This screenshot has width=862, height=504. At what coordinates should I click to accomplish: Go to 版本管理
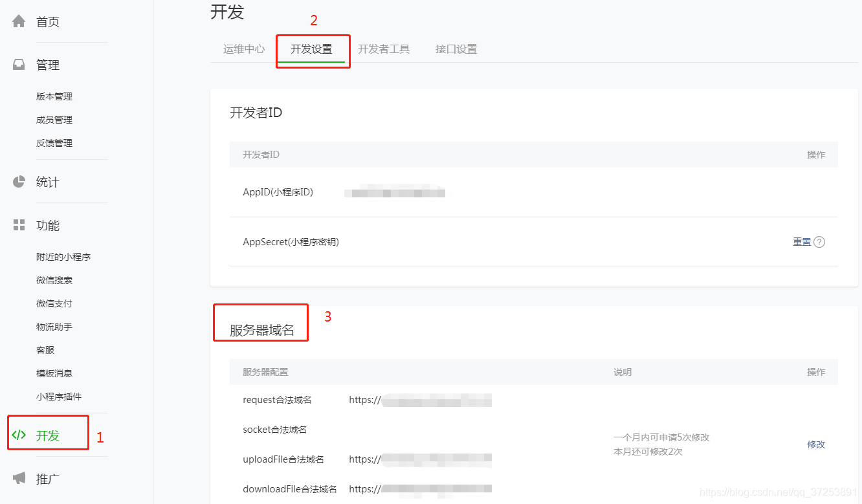pyautogui.click(x=54, y=96)
